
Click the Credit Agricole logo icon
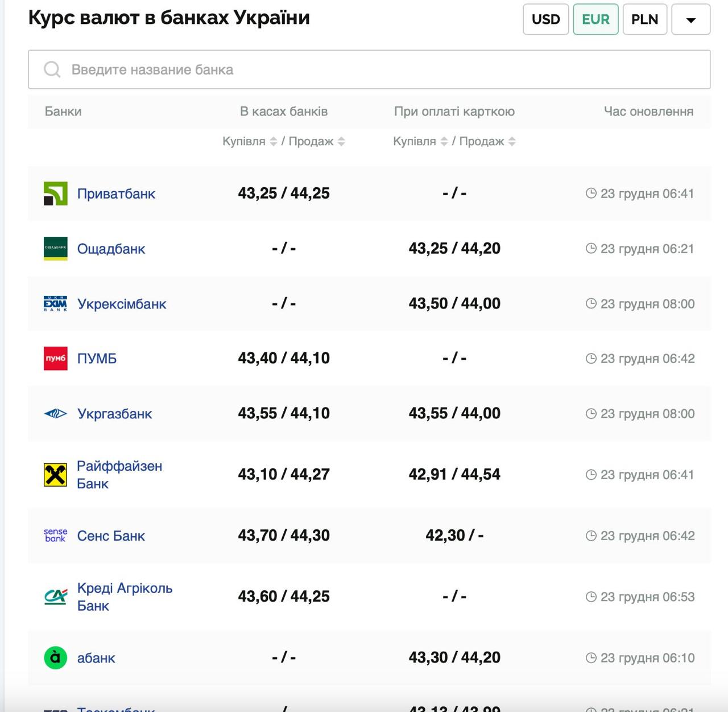pos(55,596)
